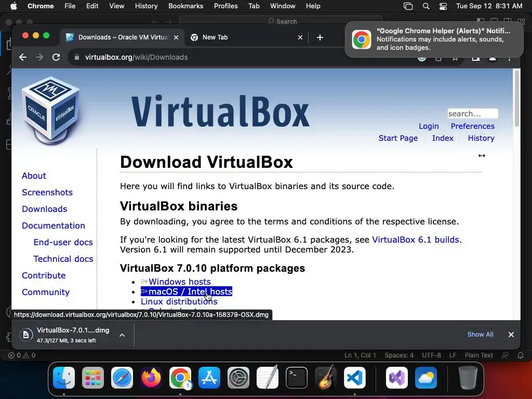532x399 pixels.
Task: Open Finder from the Dock
Action: (64, 378)
